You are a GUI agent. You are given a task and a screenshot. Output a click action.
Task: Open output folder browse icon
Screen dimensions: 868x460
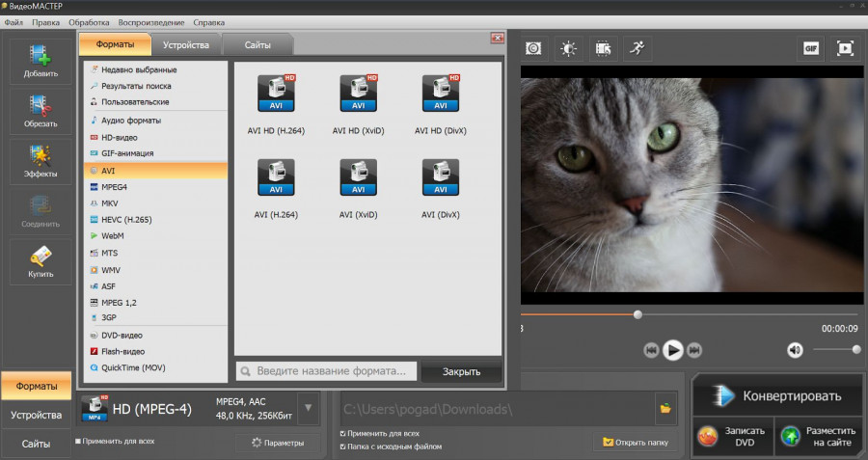(665, 409)
